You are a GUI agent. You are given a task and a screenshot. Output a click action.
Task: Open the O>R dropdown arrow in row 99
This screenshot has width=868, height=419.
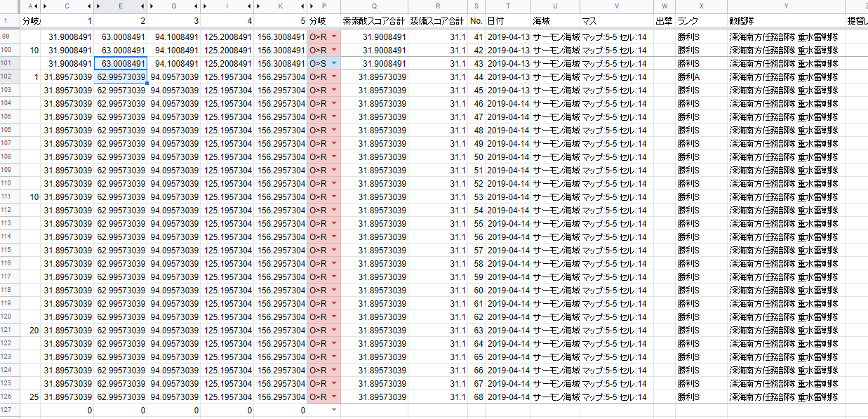(334, 37)
